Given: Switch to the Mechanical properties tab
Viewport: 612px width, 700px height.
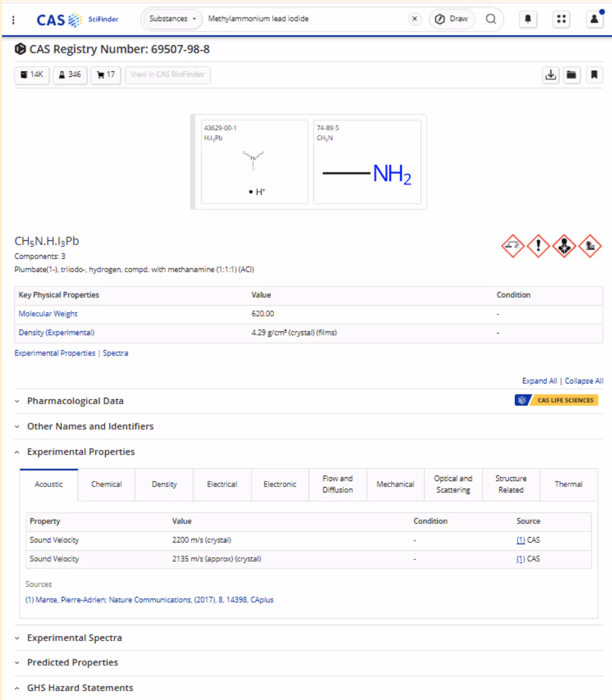Looking at the screenshot, I should pos(395,484).
